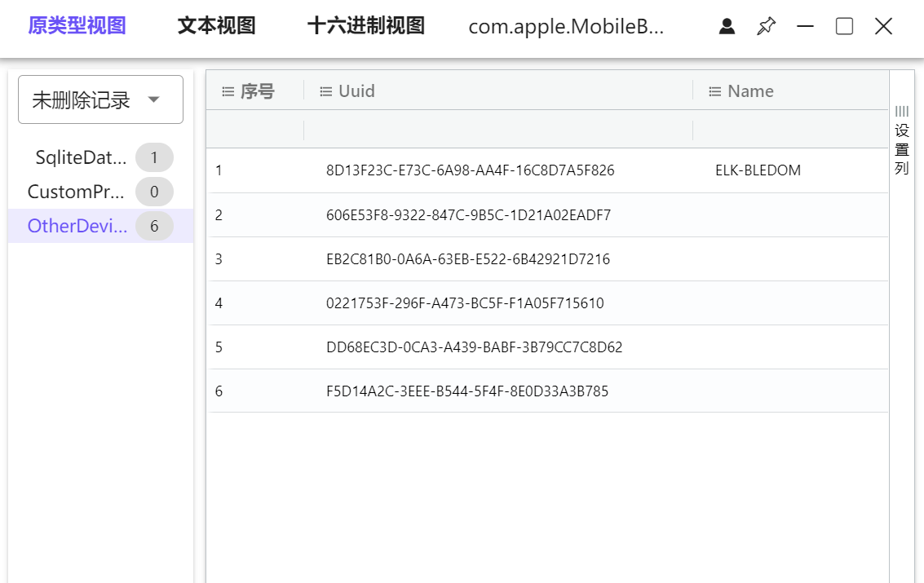Click the Uuid column menu icon

coord(326,91)
